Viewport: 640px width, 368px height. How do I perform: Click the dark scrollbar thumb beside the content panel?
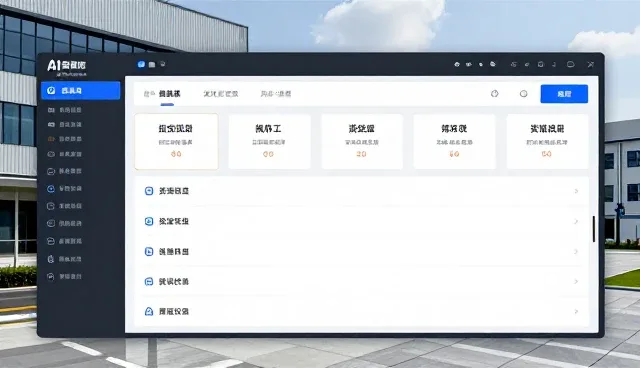click(x=594, y=229)
